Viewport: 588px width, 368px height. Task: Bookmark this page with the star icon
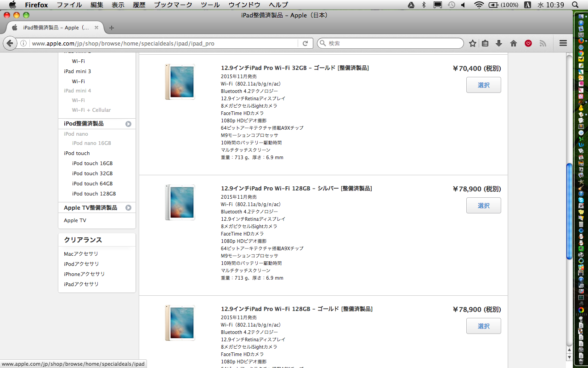tap(473, 43)
